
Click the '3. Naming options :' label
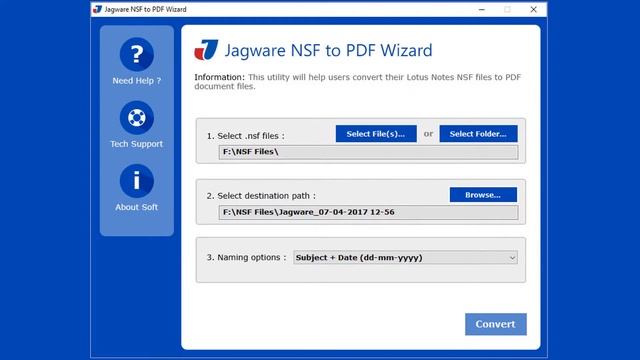247,258
